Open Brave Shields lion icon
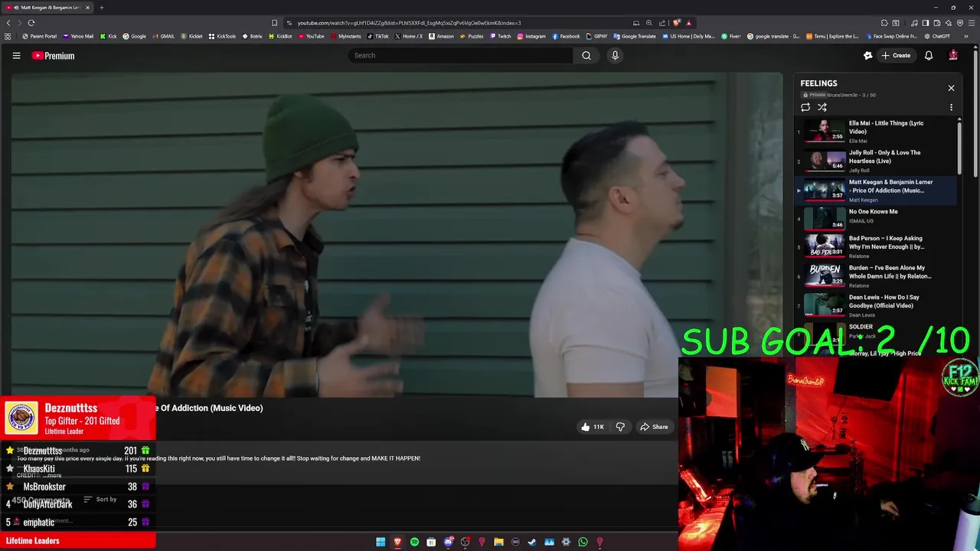The height and width of the screenshot is (551, 980). point(676,23)
